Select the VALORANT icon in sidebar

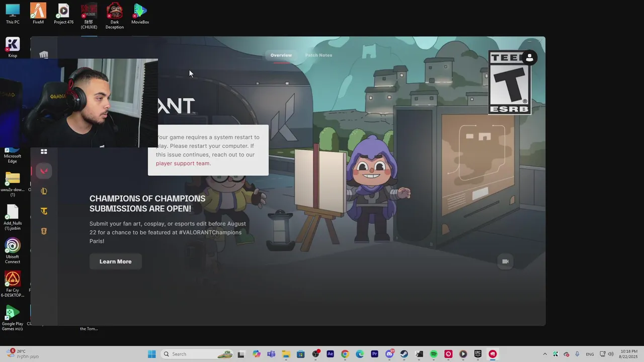[x=44, y=171]
